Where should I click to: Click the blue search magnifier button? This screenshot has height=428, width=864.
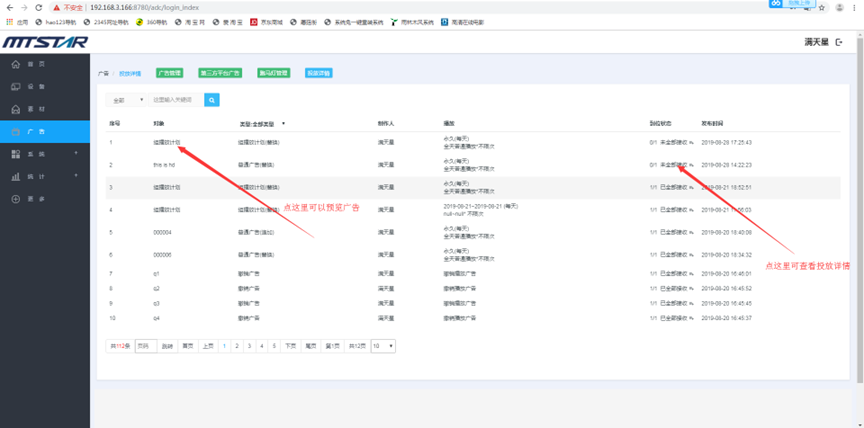pos(211,100)
